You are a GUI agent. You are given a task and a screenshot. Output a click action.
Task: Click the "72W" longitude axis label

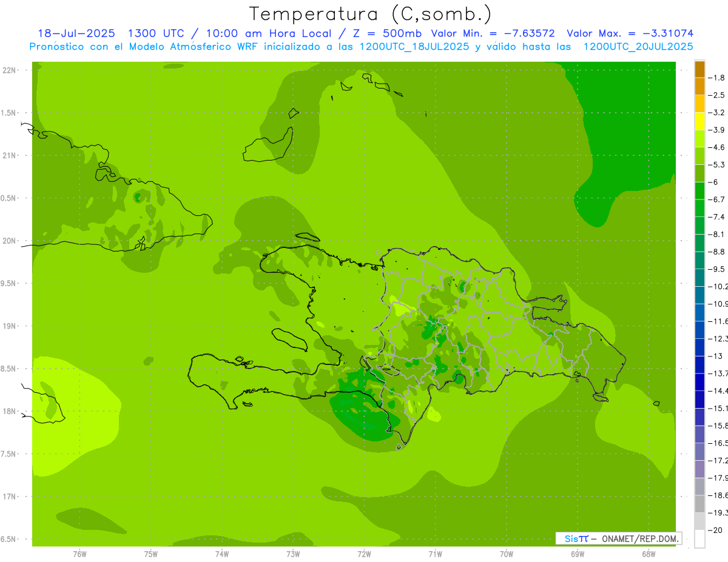(364, 554)
